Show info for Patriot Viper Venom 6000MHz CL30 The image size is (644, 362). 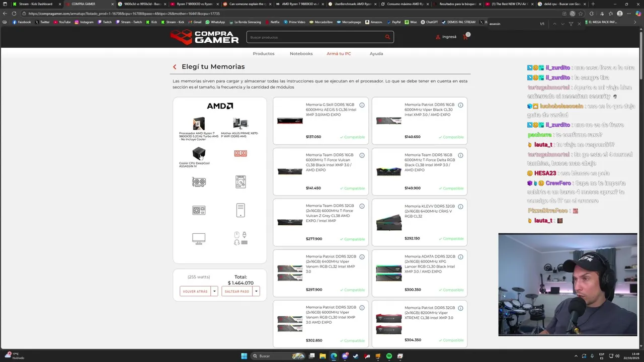click(362, 308)
